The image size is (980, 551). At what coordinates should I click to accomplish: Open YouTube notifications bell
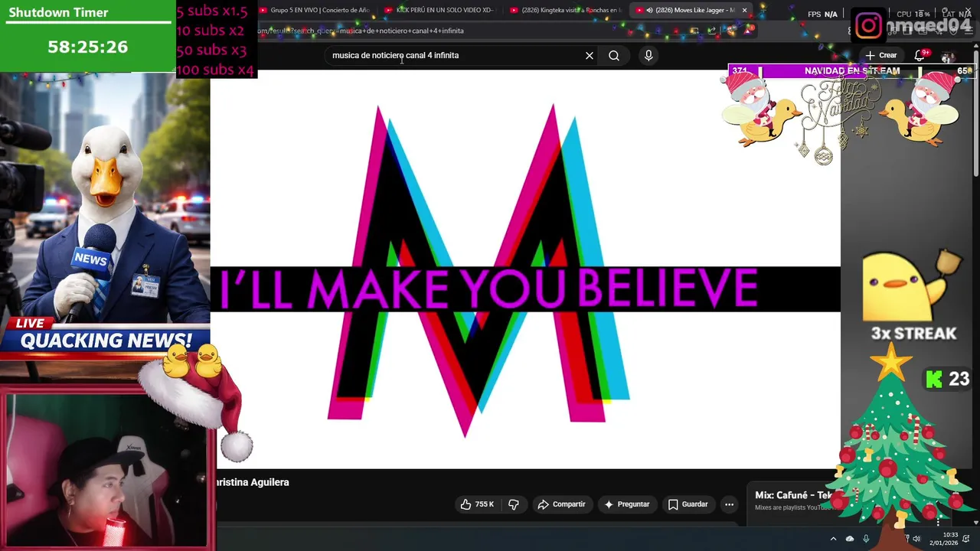tap(919, 56)
